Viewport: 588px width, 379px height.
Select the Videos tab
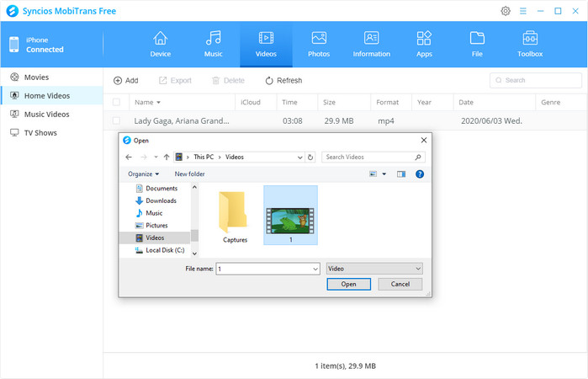coord(266,45)
